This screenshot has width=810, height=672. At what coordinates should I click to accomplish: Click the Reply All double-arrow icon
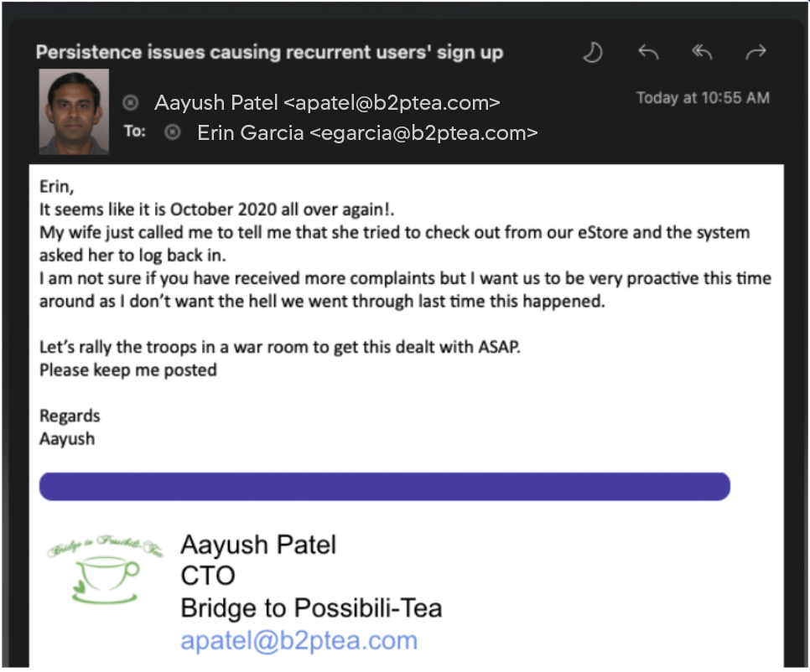[701, 53]
